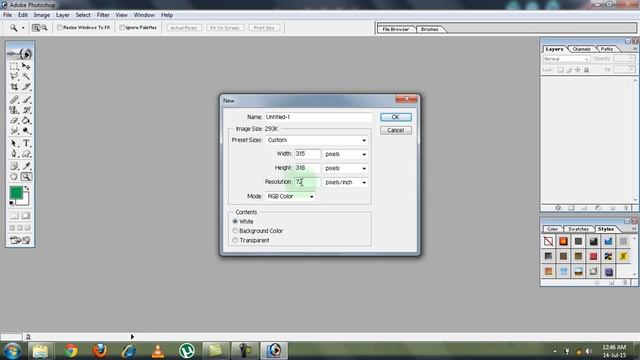
Task: Click the Default Style (None) swatch
Action: [548, 241]
